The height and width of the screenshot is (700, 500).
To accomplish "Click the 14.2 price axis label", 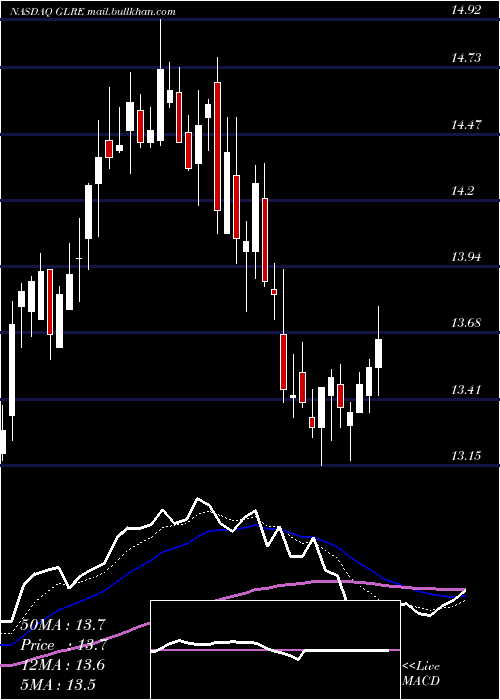I will 462,191.
